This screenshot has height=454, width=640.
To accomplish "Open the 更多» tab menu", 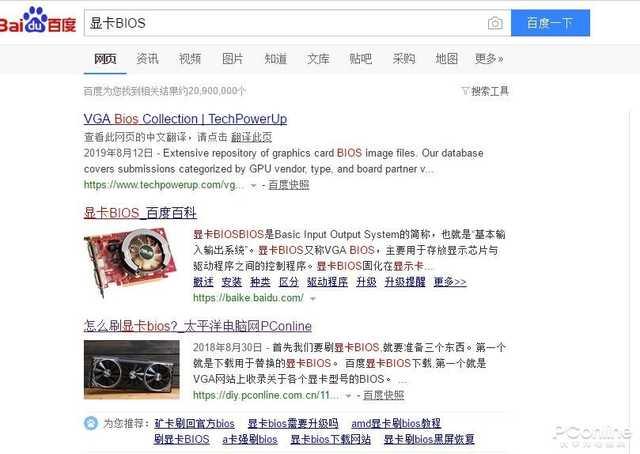I will 489,58.
